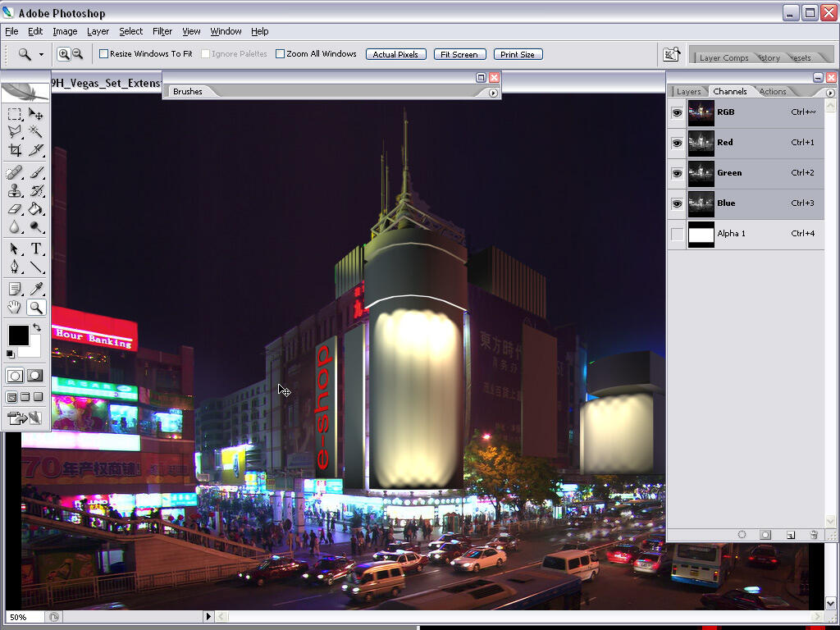Open the Layer Comps tab in palette well

point(724,58)
